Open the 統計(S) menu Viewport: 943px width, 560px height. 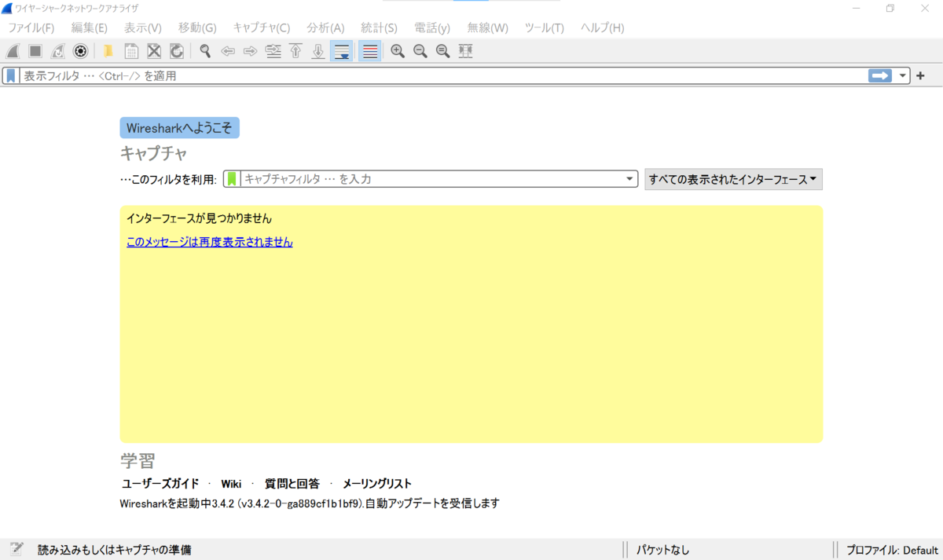click(x=380, y=27)
